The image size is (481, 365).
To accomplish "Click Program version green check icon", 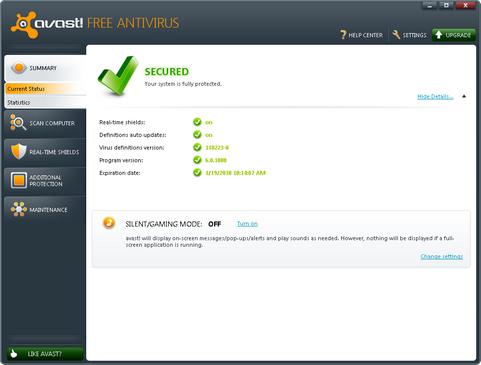I will (x=197, y=160).
